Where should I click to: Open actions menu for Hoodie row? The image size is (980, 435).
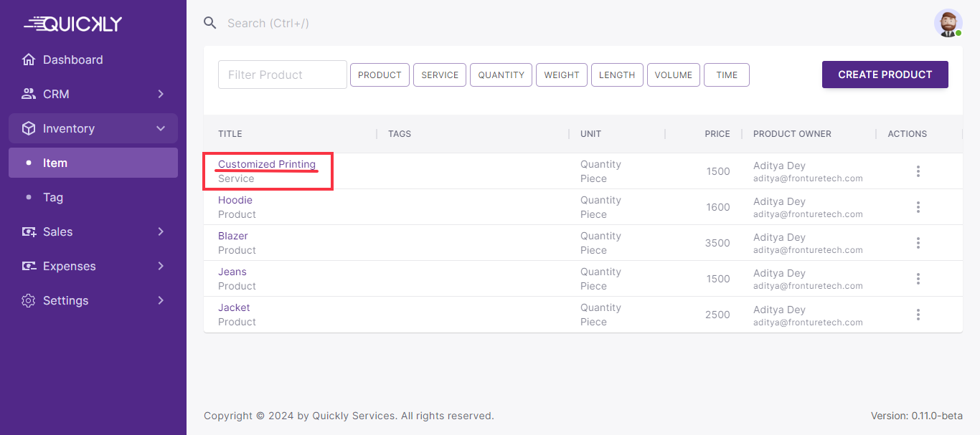click(x=918, y=207)
